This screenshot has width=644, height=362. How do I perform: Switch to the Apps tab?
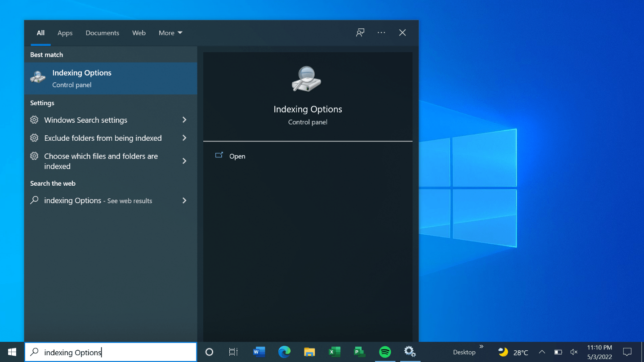[x=65, y=33]
